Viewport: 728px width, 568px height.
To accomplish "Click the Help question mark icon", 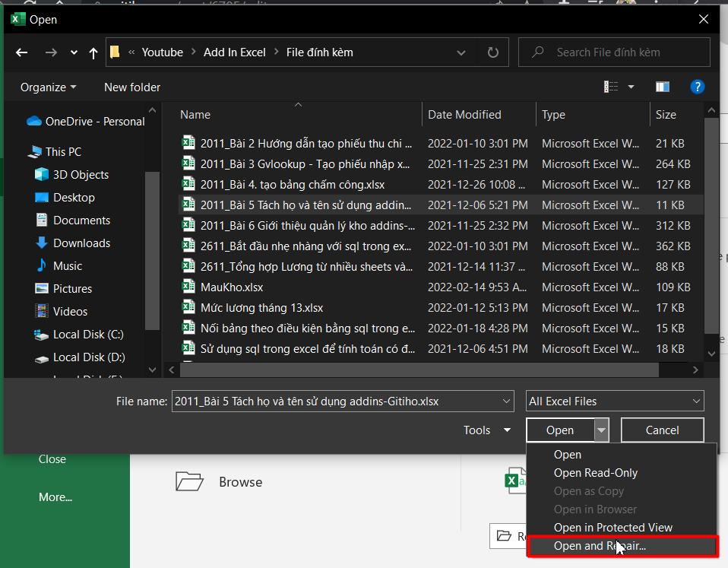I will (698, 87).
